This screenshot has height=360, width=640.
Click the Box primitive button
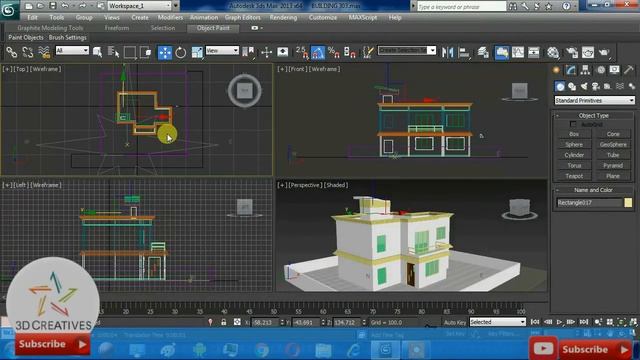(574, 134)
